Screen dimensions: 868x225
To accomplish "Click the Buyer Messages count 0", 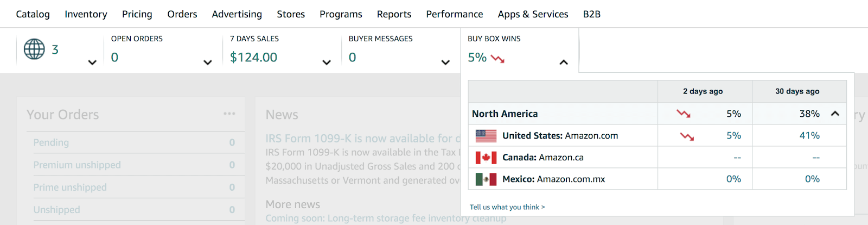I will pos(353,57).
